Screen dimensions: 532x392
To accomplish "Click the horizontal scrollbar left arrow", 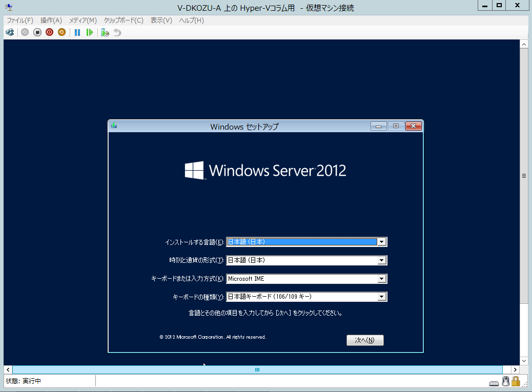I will coord(8,369).
